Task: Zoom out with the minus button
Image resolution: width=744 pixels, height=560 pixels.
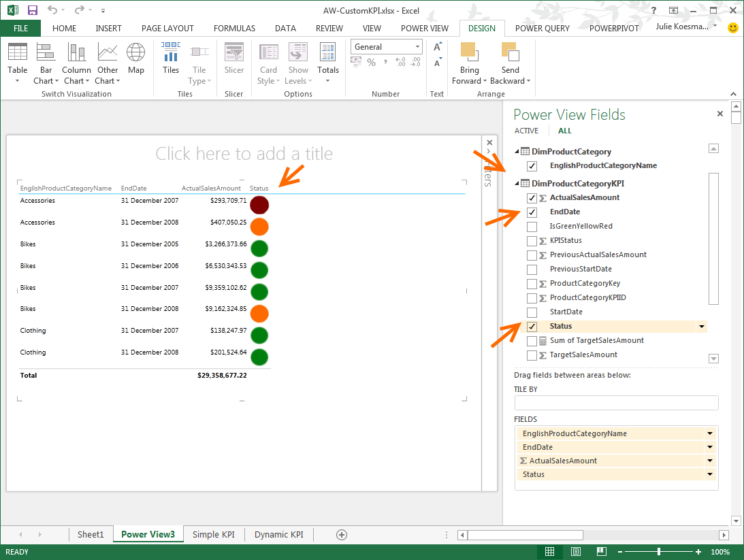Action: coord(619,552)
